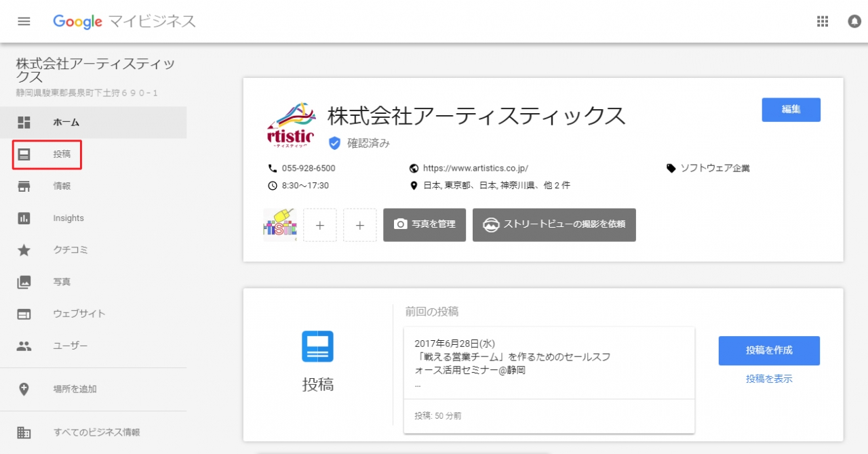Click the phone icon beside 055-928-6500
The image size is (868, 454).
[273, 168]
